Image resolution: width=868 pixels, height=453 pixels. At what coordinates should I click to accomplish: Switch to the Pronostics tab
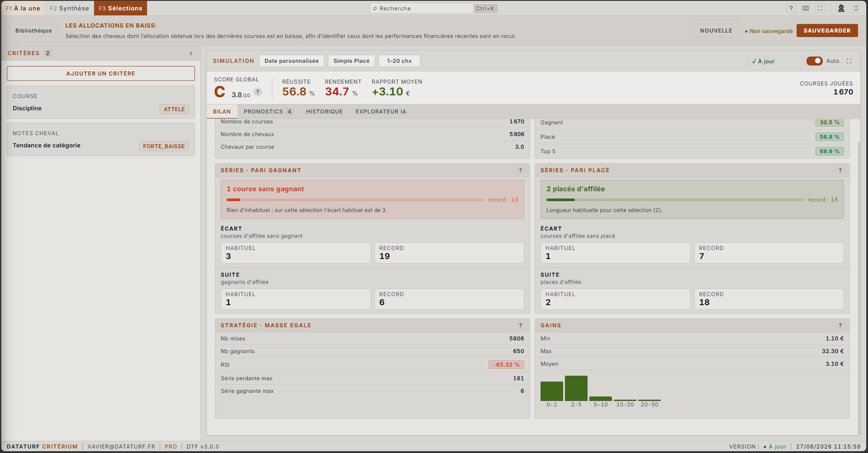(268, 112)
